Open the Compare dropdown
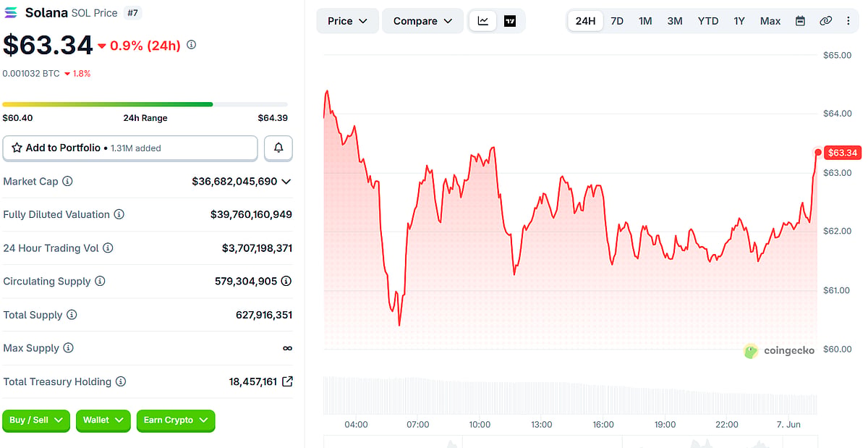 (x=422, y=21)
